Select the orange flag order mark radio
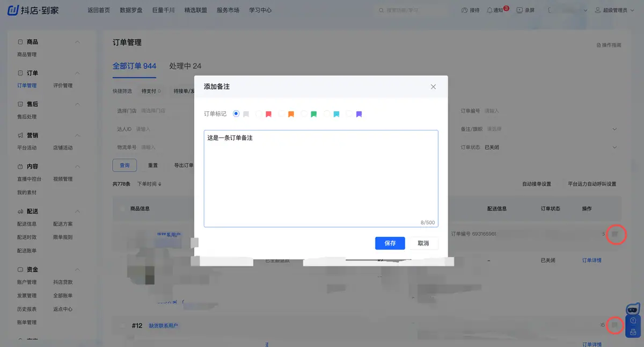Screen dimensions: 644x347 (x=281, y=114)
